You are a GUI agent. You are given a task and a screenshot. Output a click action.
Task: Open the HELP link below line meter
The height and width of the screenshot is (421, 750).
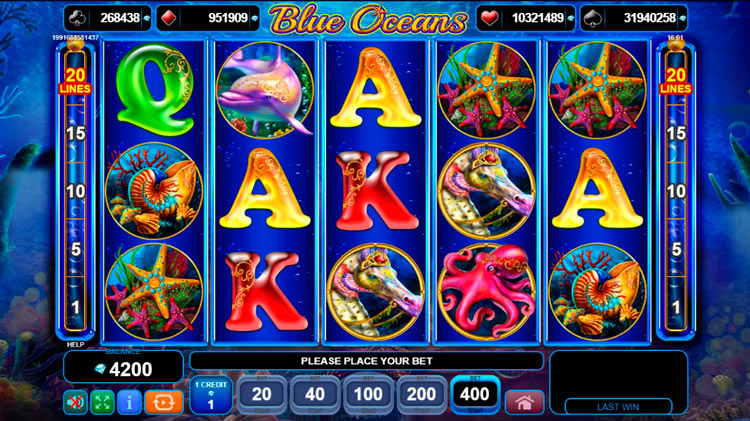(75, 344)
